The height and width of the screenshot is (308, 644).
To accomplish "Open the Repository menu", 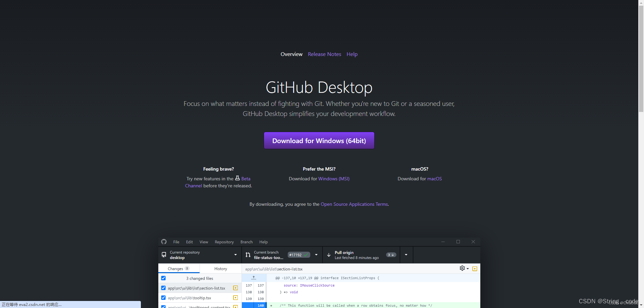I will (224, 242).
